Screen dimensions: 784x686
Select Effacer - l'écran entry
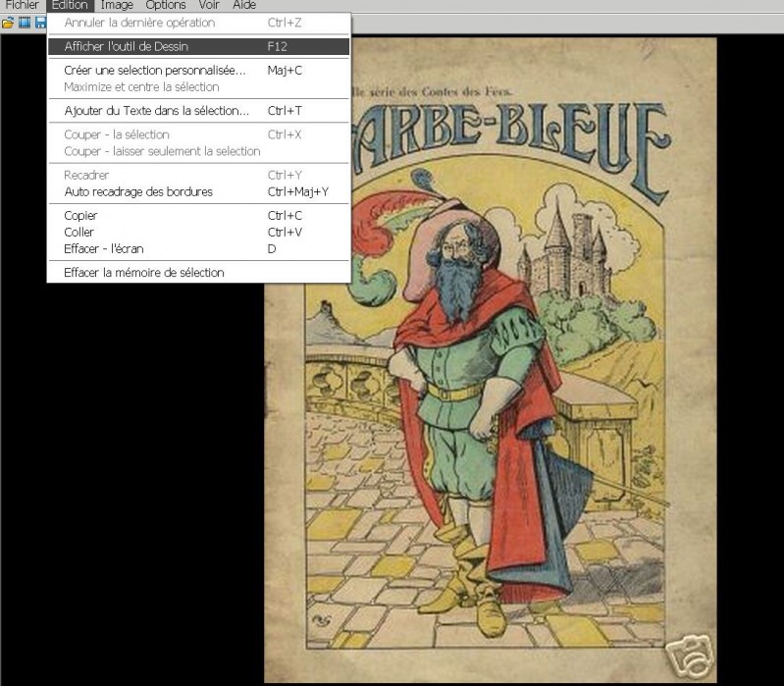[198, 248]
